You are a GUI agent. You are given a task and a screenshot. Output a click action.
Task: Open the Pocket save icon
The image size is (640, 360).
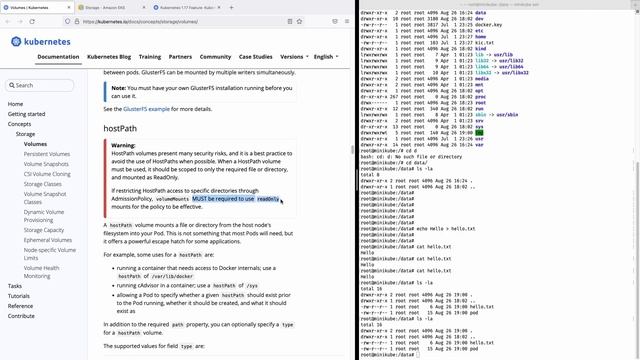point(335,21)
